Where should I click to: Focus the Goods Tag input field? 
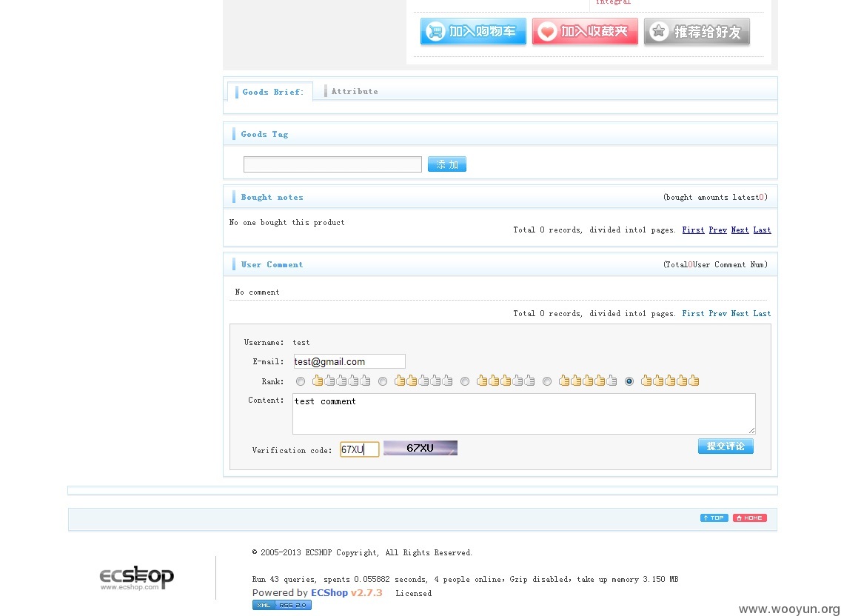click(x=332, y=164)
